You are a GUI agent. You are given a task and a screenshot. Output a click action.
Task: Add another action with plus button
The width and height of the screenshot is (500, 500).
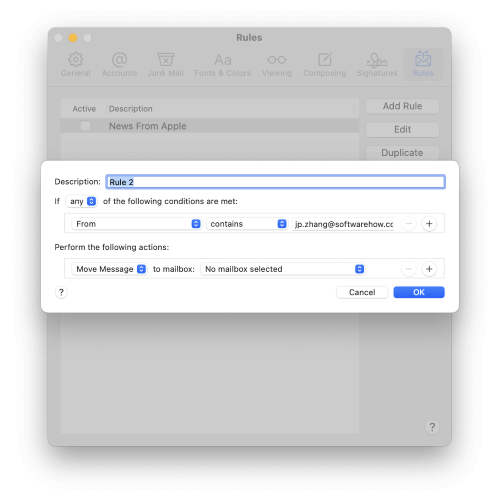[x=429, y=269]
